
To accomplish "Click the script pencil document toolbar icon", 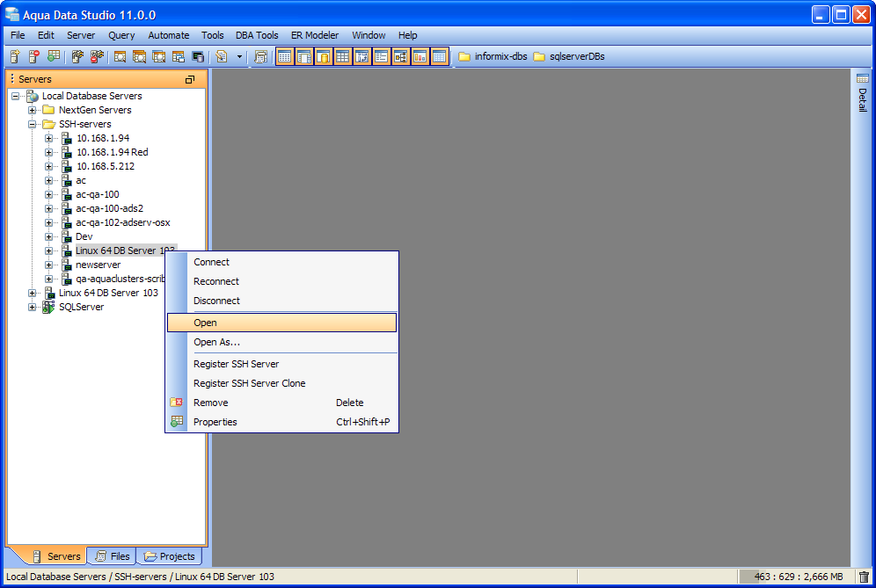I will click(222, 56).
